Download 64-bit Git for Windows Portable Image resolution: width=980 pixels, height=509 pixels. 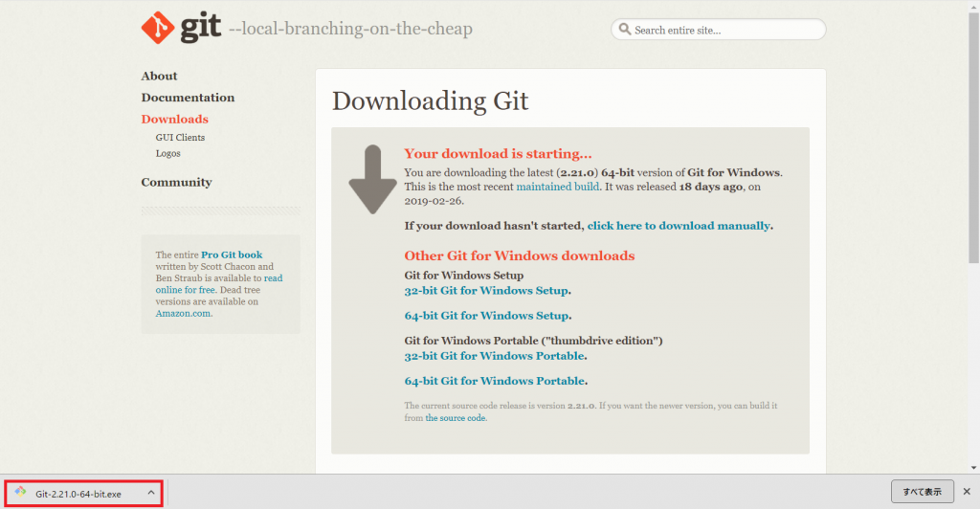[495, 381]
